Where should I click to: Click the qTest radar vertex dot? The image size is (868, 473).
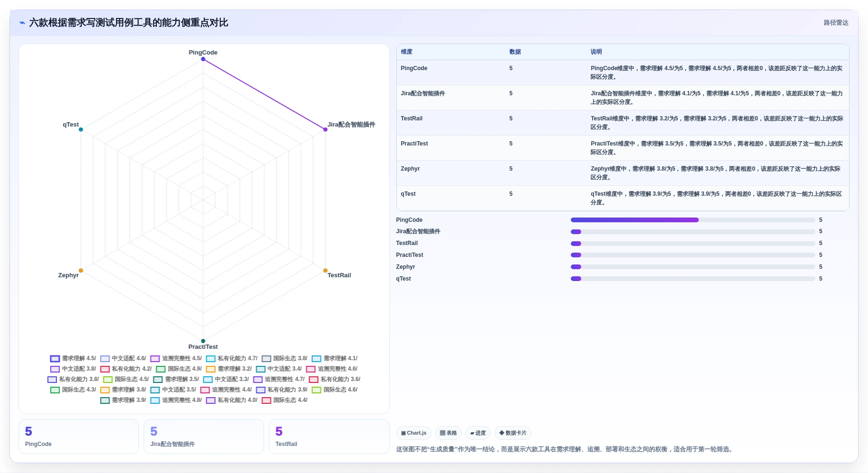click(81, 129)
